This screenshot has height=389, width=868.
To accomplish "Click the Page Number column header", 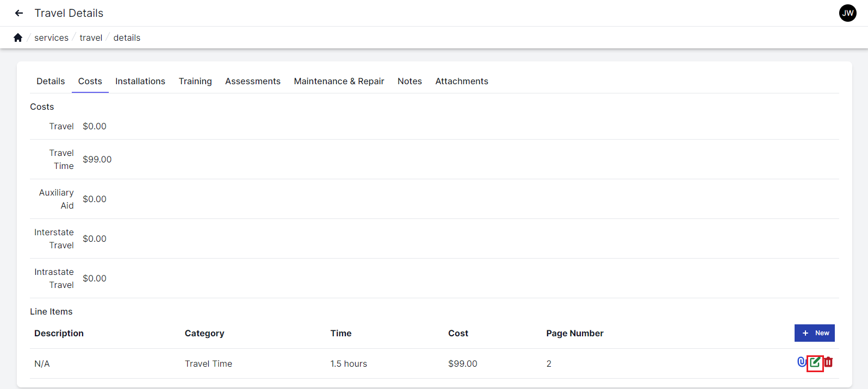I will 575,333.
